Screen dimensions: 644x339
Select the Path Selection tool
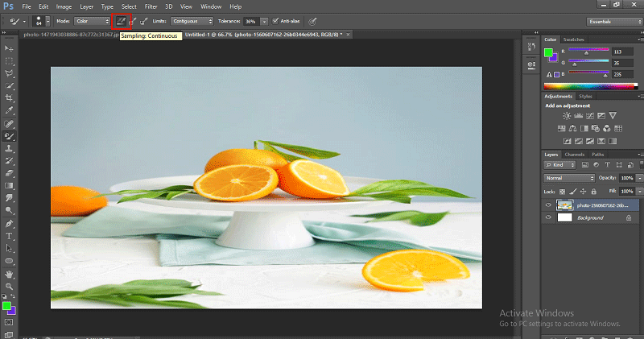click(x=9, y=249)
